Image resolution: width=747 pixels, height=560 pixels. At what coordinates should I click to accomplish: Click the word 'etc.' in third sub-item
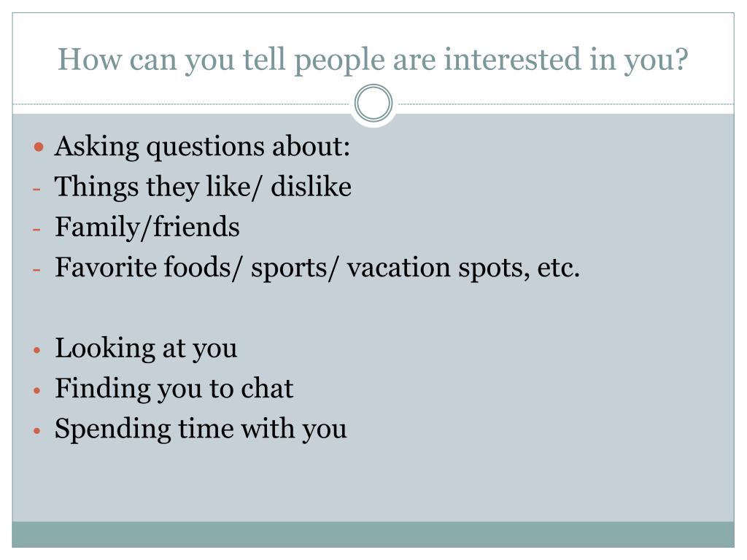click(558, 268)
